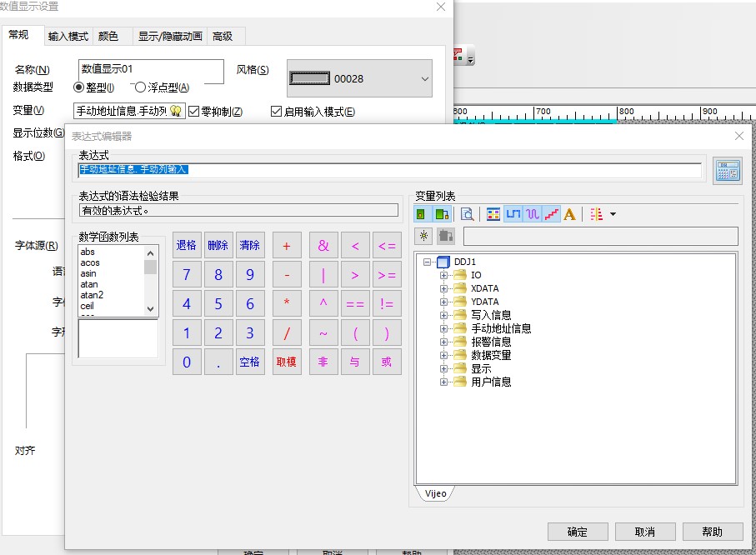Toggle the red staircase variable filter icon
Screen dimensions: 756x555
tap(551, 214)
